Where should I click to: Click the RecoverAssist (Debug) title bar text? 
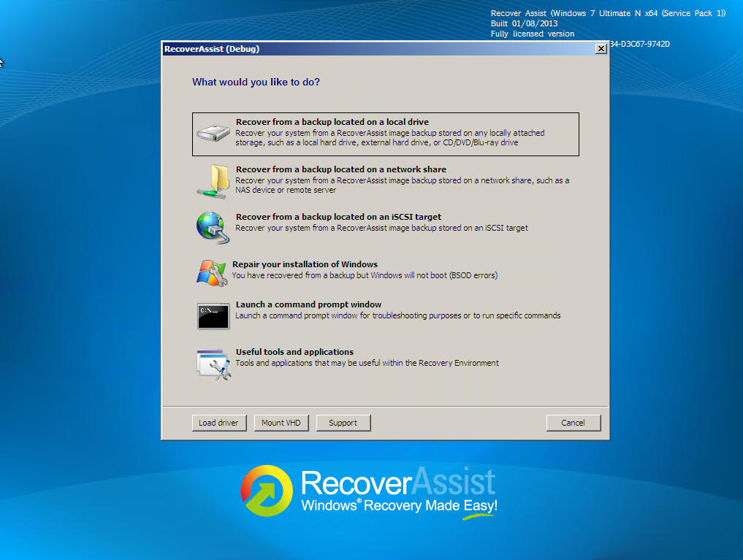pyautogui.click(x=212, y=49)
